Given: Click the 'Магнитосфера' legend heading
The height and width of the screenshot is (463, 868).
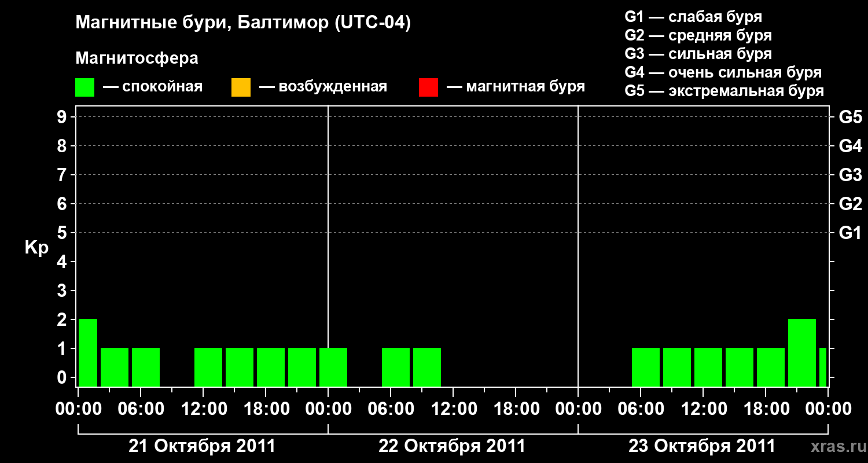Looking at the screenshot, I should pos(137,58).
